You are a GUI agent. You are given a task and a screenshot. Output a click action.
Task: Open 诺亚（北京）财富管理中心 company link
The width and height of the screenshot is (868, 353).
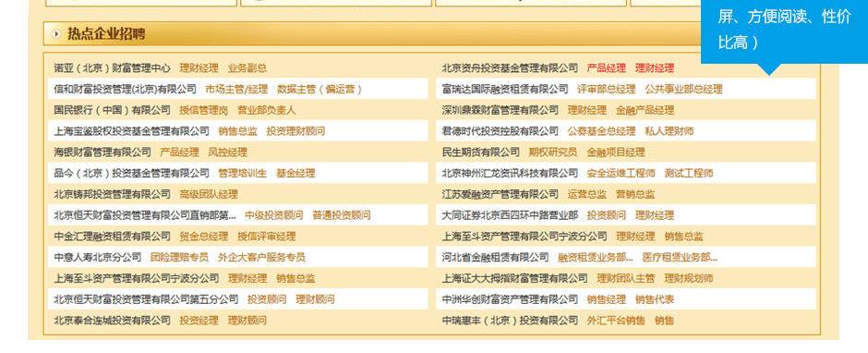point(113,68)
